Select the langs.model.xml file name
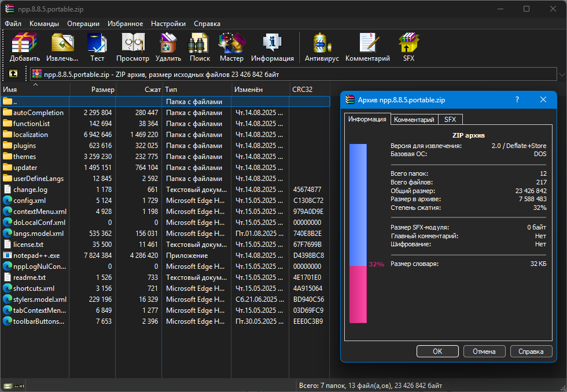 [38, 234]
